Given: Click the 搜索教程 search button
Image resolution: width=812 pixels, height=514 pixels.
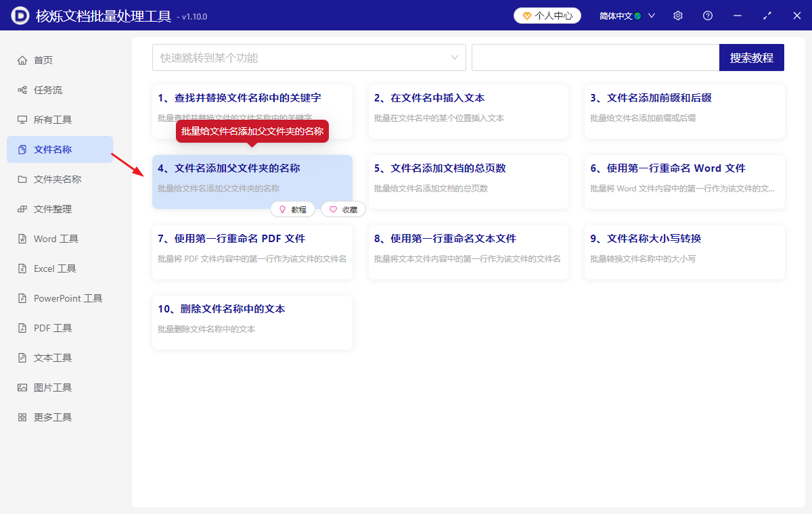Looking at the screenshot, I should coord(751,57).
